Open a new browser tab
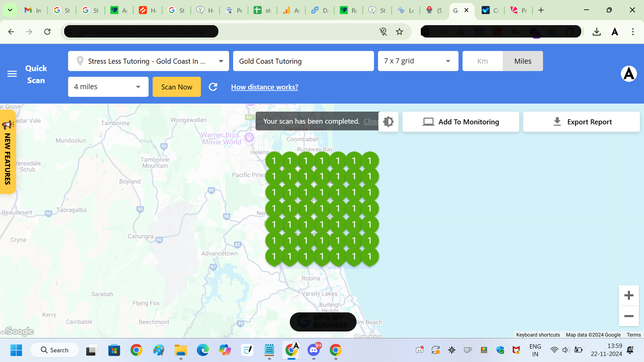644x362 pixels. [x=541, y=10]
